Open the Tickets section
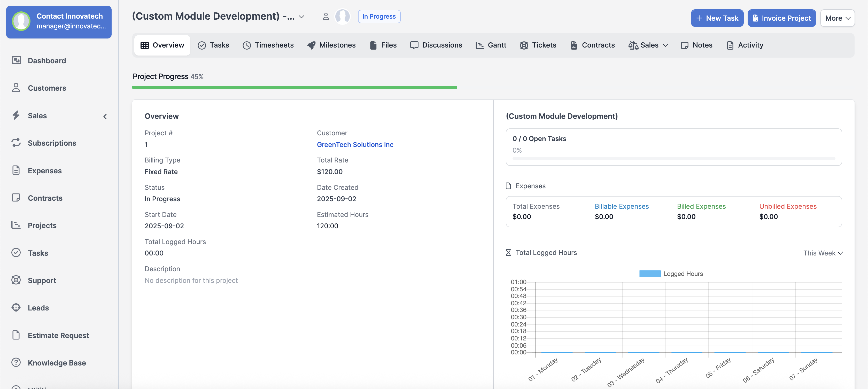 tap(538, 45)
